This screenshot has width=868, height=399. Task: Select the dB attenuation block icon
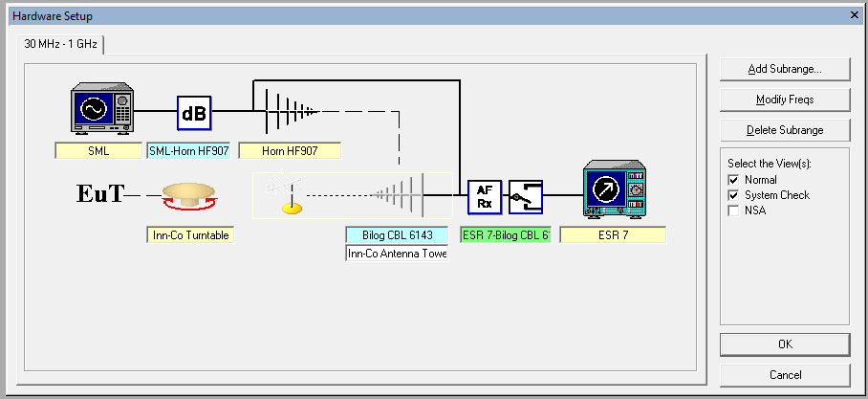[194, 113]
